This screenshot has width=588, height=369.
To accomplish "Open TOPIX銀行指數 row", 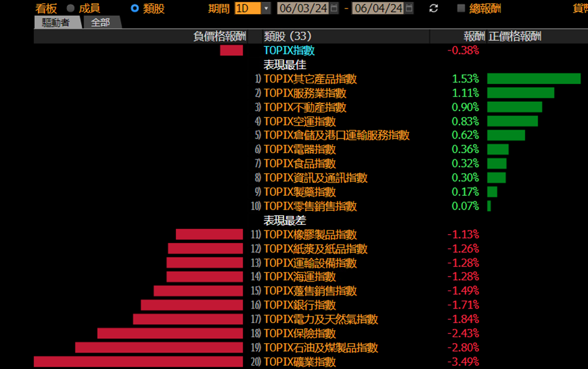I will [299, 305].
